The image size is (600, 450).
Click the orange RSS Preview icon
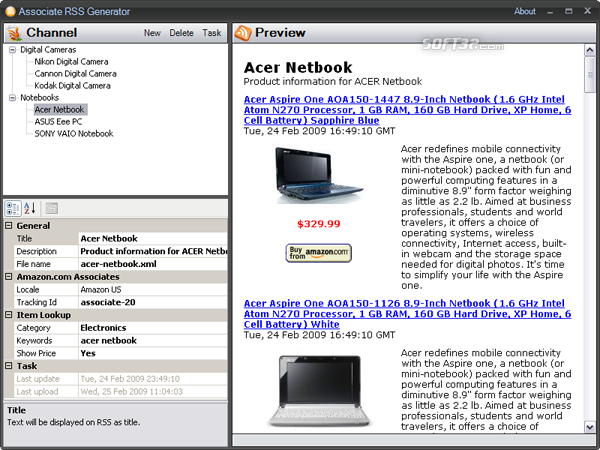point(243,33)
